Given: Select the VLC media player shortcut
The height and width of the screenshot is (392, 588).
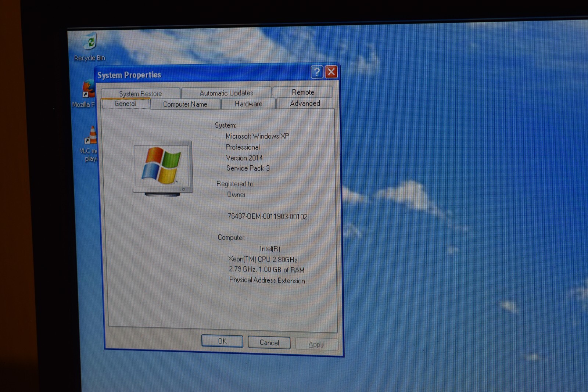Looking at the screenshot, I should tap(89, 144).
